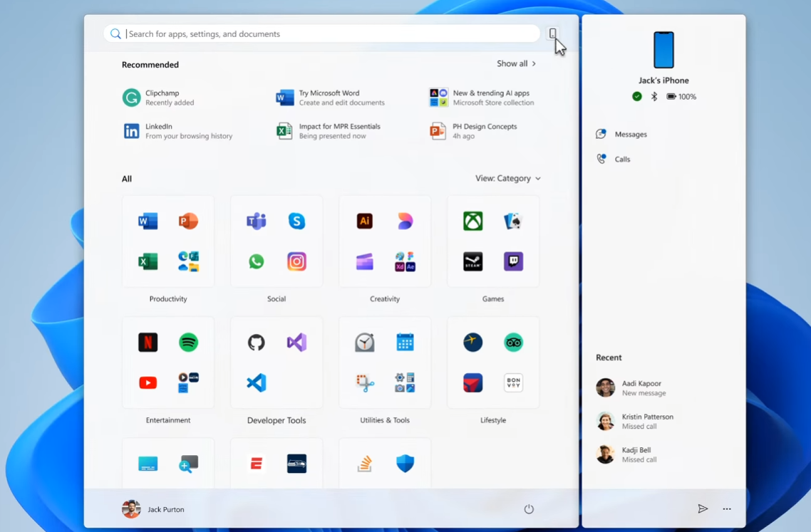Open the Bonvoy app in Lifestyle

tap(513, 382)
